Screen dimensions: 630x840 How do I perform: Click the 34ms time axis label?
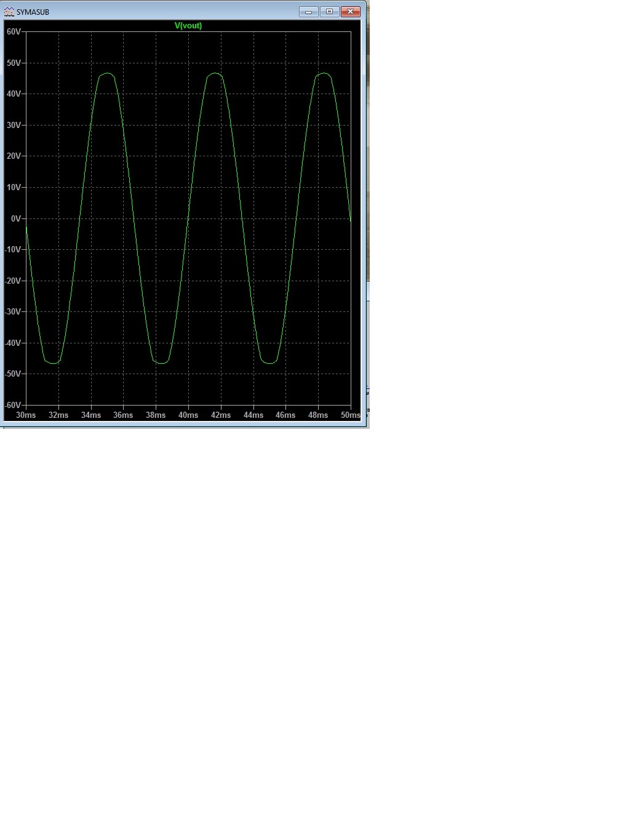pos(91,415)
